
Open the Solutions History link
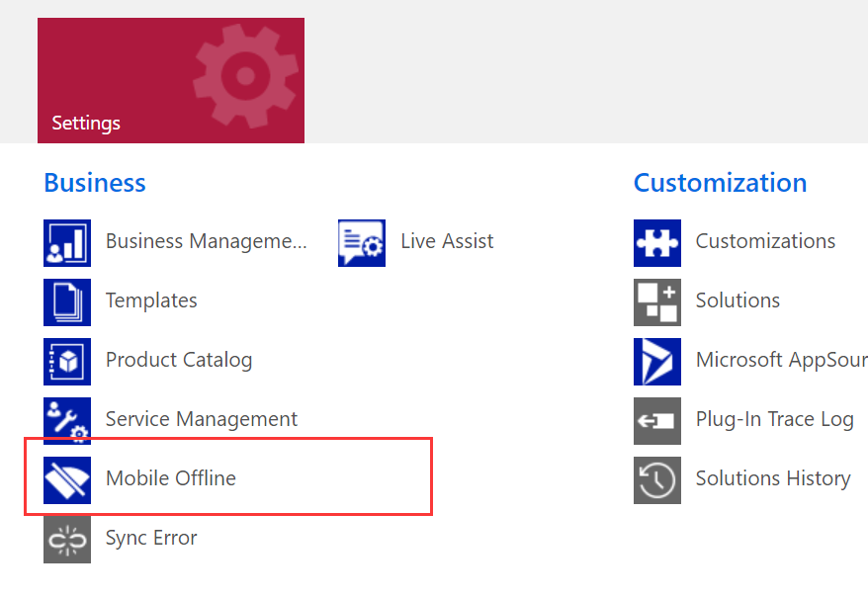773,478
